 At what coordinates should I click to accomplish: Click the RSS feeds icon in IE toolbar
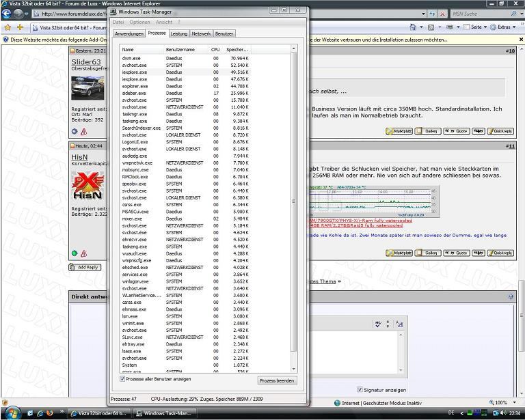(431, 27)
